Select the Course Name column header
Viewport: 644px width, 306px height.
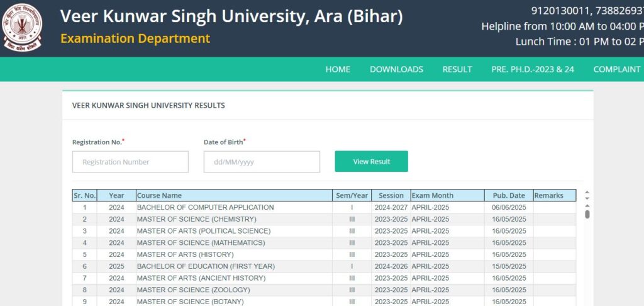click(234, 195)
